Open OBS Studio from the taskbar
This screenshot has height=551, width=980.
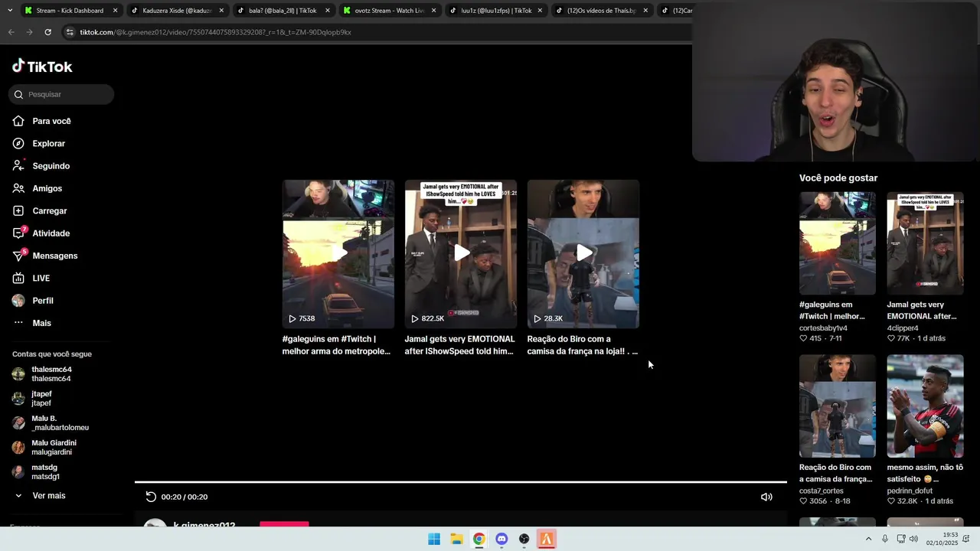(x=524, y=539)
